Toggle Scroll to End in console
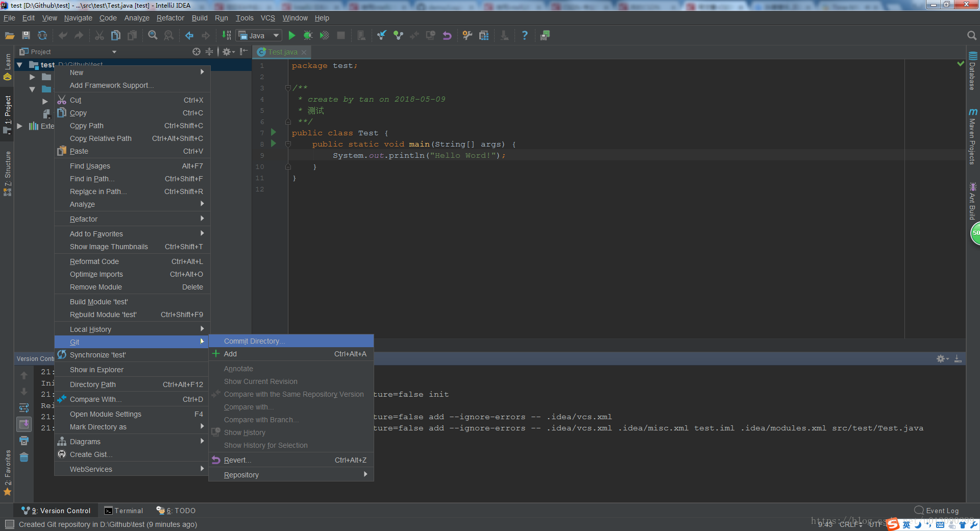 click(x=24, y=424)
